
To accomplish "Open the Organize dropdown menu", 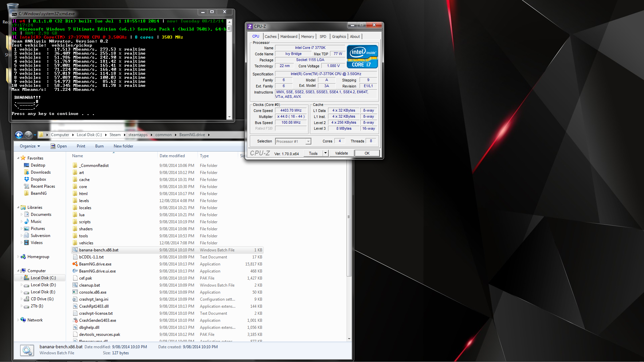I will click(x=30, y=146).
